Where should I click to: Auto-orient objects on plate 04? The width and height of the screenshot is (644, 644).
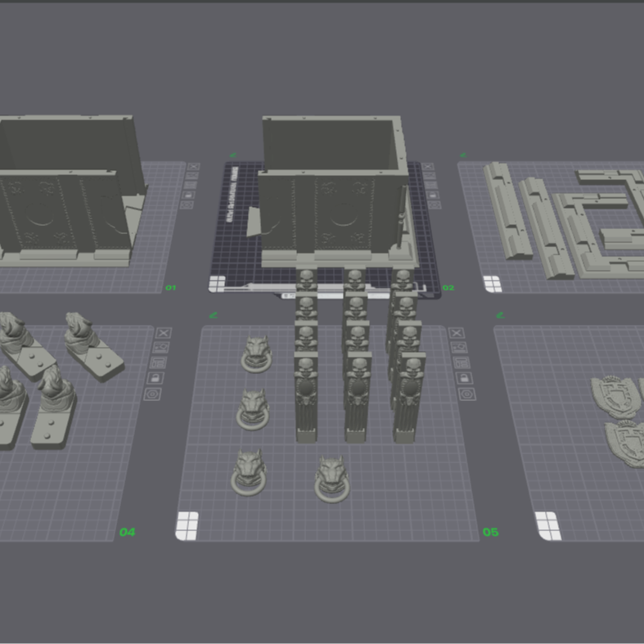[162, 347]
